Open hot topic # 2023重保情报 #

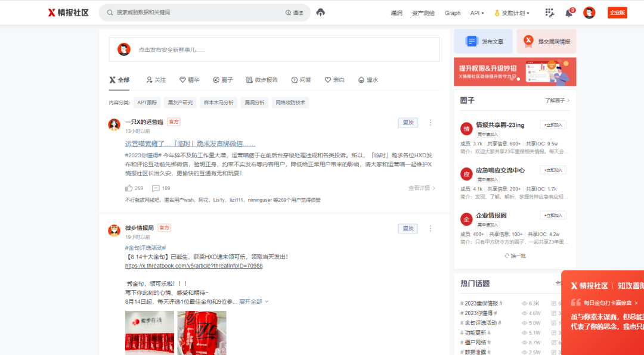coord(481,303)
